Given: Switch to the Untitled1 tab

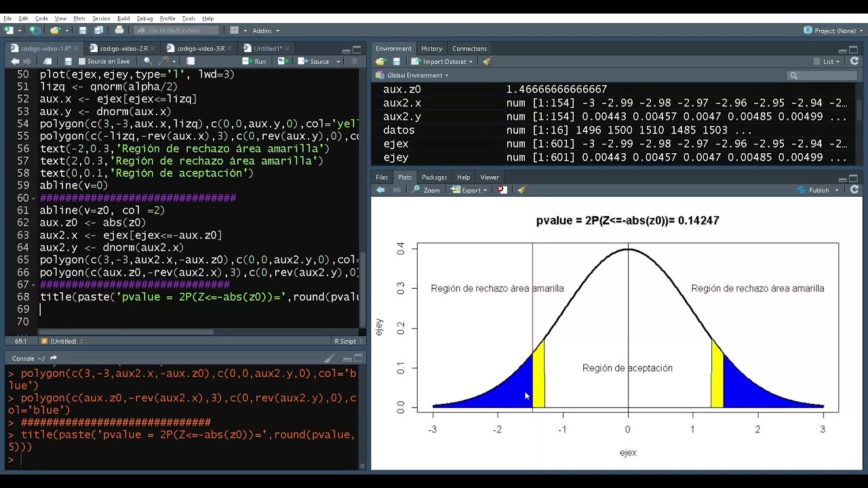Looking at the screenshot, I should click(267, 49).
